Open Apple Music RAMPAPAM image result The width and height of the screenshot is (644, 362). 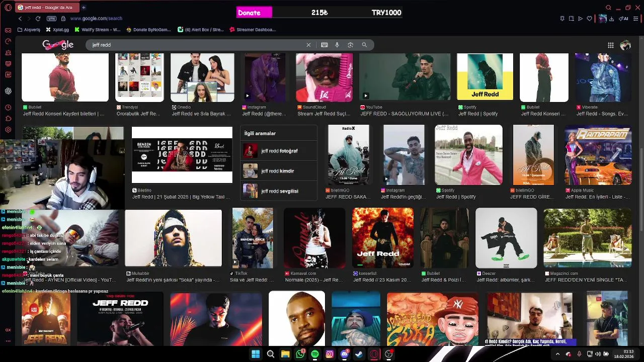598,155
